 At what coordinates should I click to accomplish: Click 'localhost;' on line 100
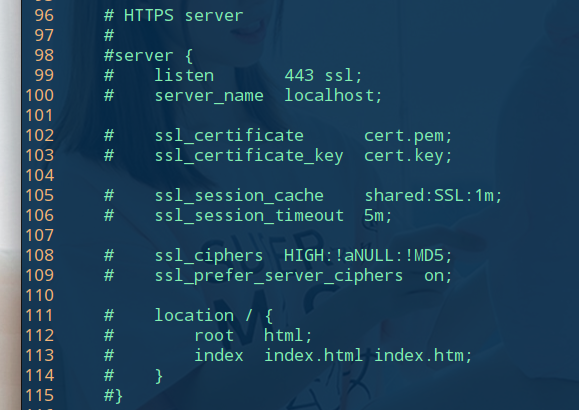tap(333, 96)
